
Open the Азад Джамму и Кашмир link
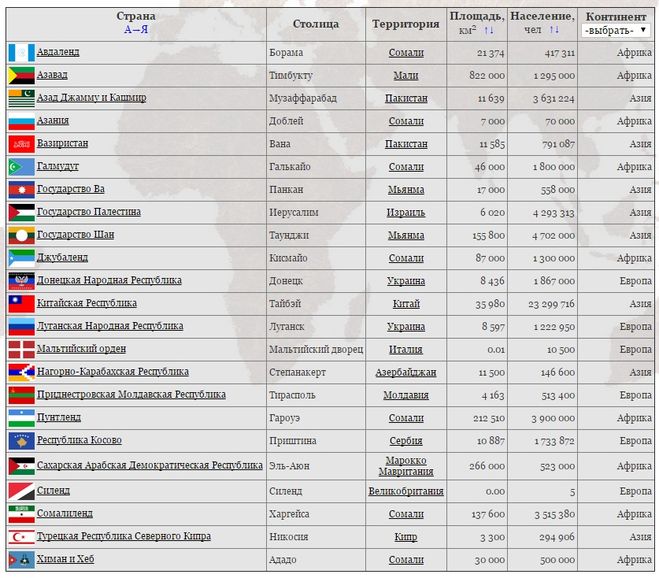pos(91,98)
